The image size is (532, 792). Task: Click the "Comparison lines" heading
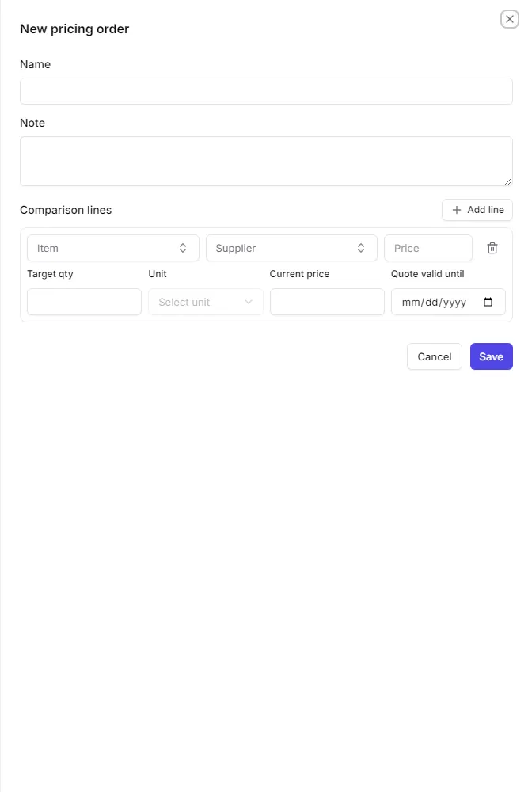(66, 210)
